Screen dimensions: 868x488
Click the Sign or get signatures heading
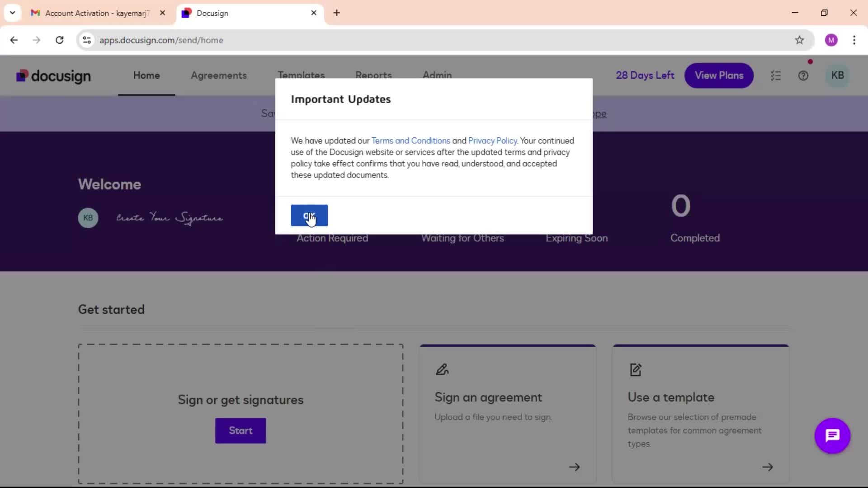241,400
